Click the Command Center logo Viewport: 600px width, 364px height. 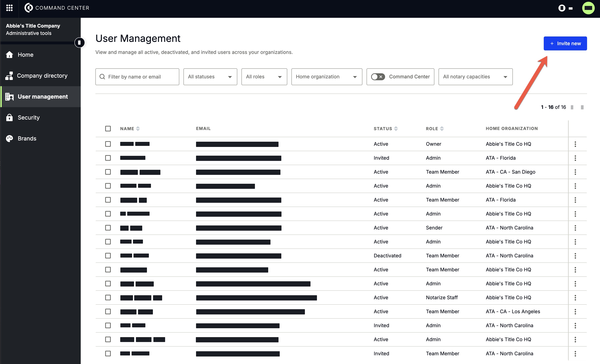coord(57,8)
